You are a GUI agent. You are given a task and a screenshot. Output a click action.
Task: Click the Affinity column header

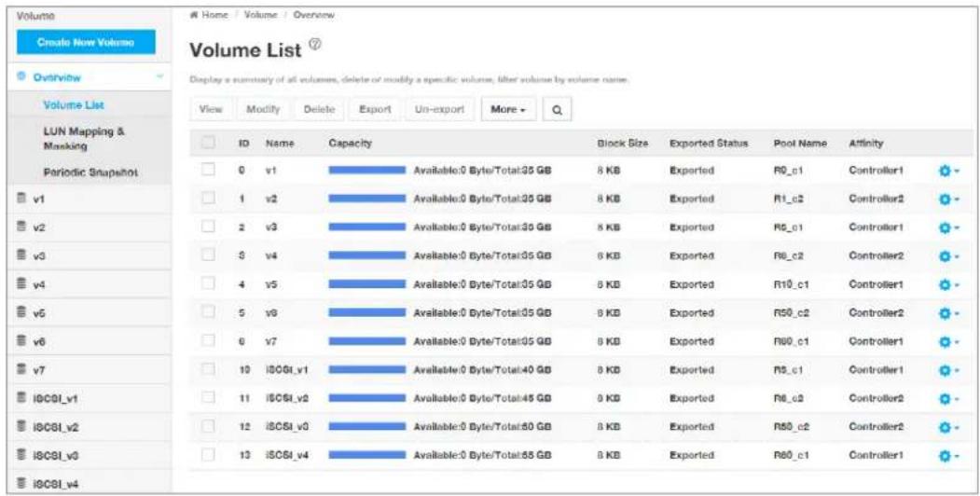[865, 143]
